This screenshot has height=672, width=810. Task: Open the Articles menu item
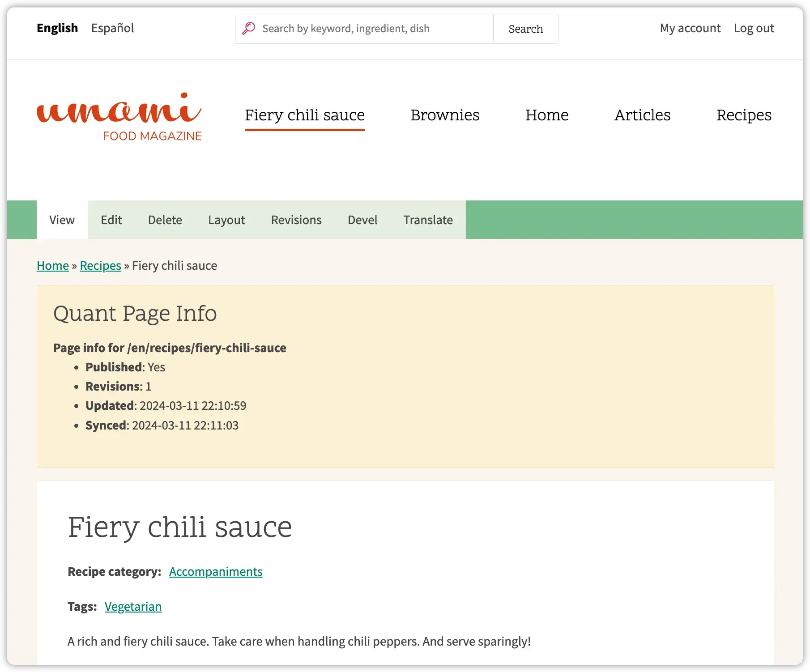(642, 115)
